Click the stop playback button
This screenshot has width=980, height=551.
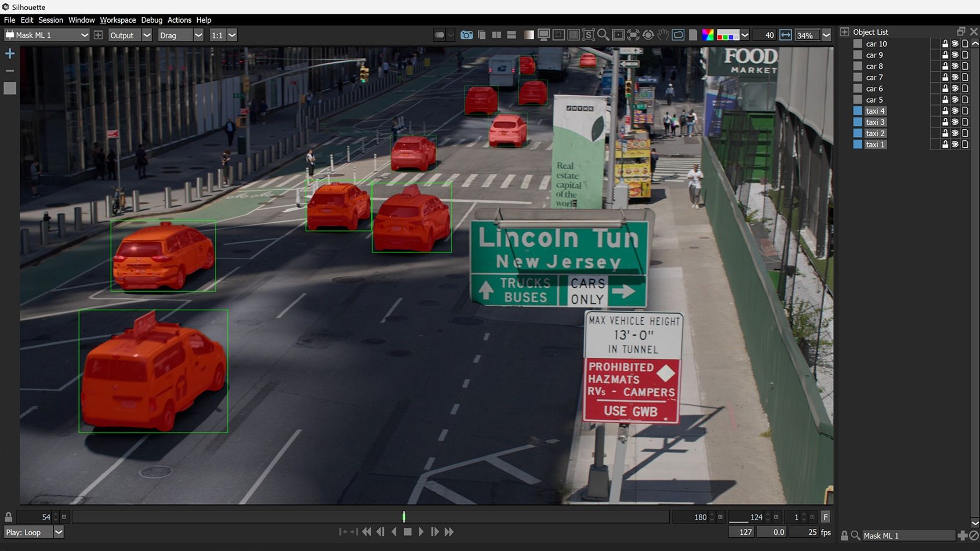[x=408, y=532]
